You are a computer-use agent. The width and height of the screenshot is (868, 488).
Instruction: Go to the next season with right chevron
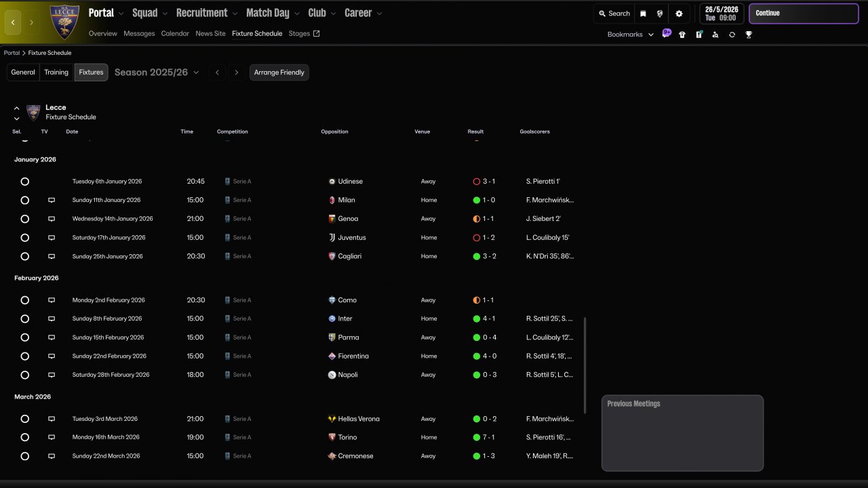pyautogui.click(x=236, y=73)
